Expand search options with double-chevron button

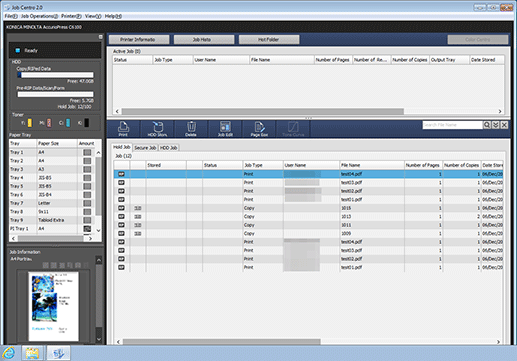[x=496, y=125]
